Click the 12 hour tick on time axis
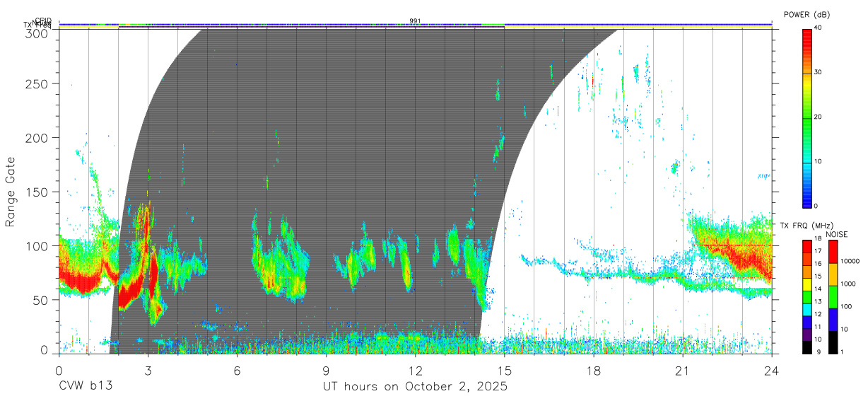Viewport: 868px width, 401px height. 415,370
